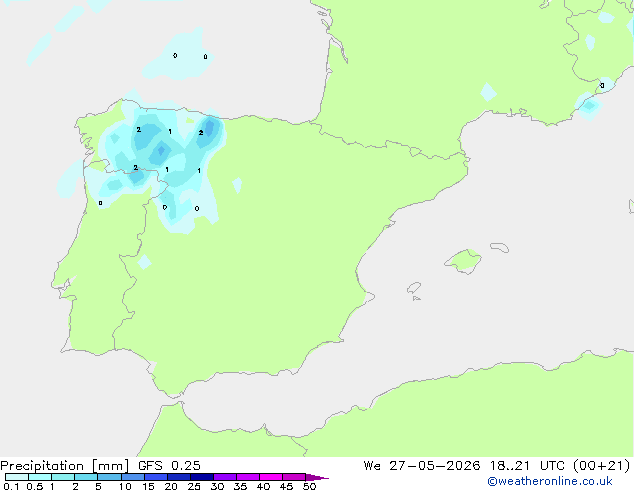Select the 20–25 mm legend color segment
Image resolution: width=634 pixels, height=490 pixels.
tap(178, 477)
